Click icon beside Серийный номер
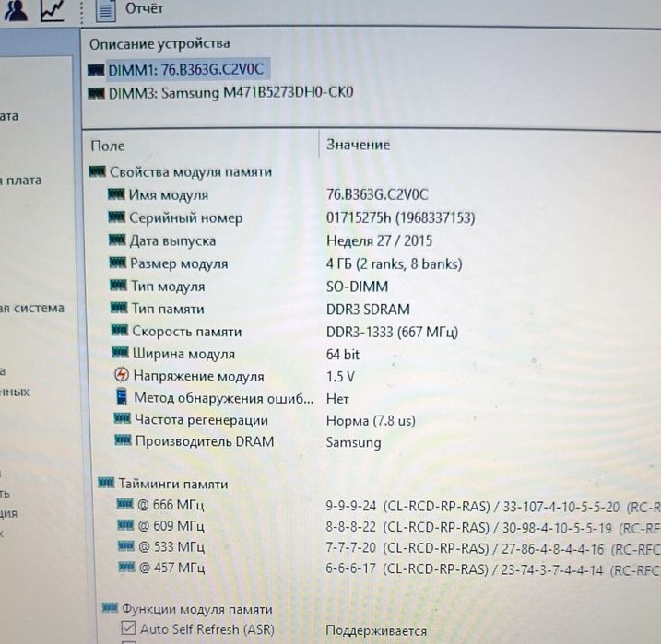This screenshot has height=644, width=661. click(117, 217)
